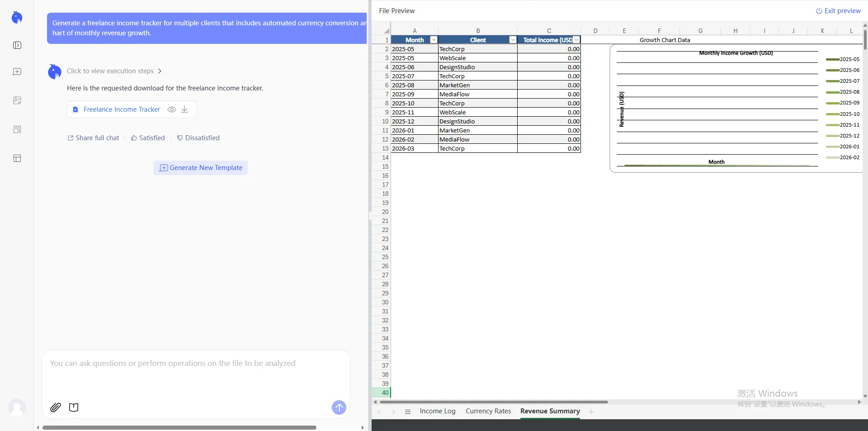Select the image conversion sidebar icon
The image size is (868, 431).
(17, 100)
